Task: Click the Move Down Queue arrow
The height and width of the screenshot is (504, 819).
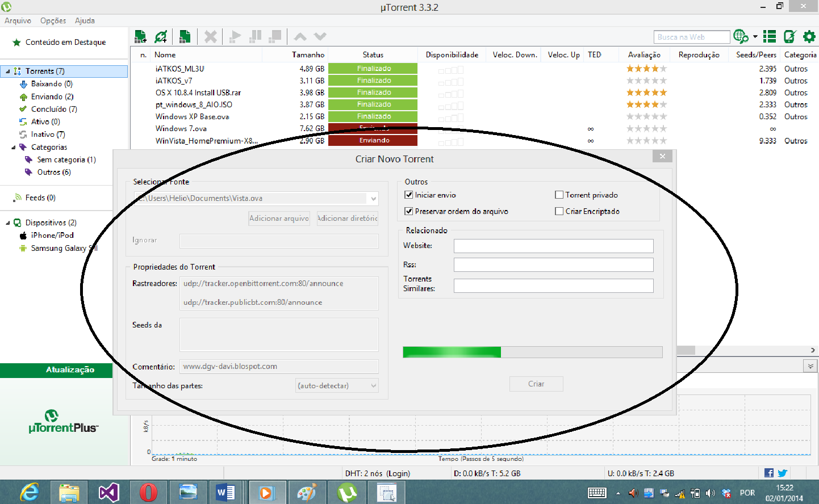Action: click(320, 37)
